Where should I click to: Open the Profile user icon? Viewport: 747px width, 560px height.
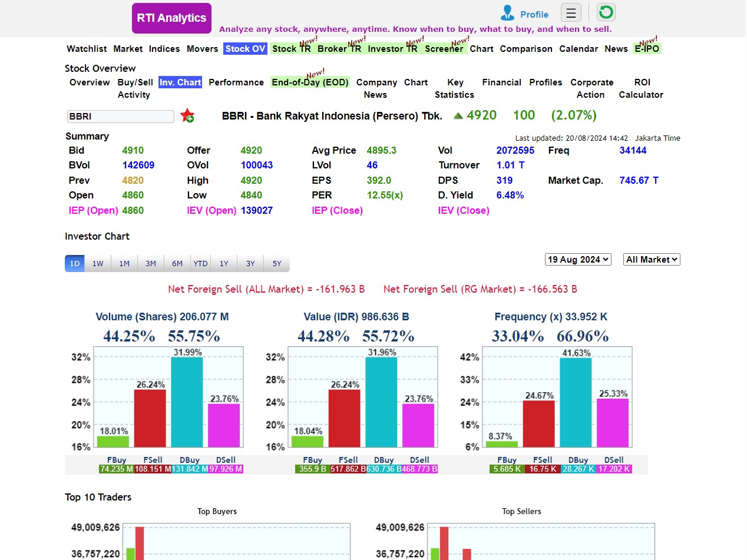pyautogui.click(x=507, y=13)
